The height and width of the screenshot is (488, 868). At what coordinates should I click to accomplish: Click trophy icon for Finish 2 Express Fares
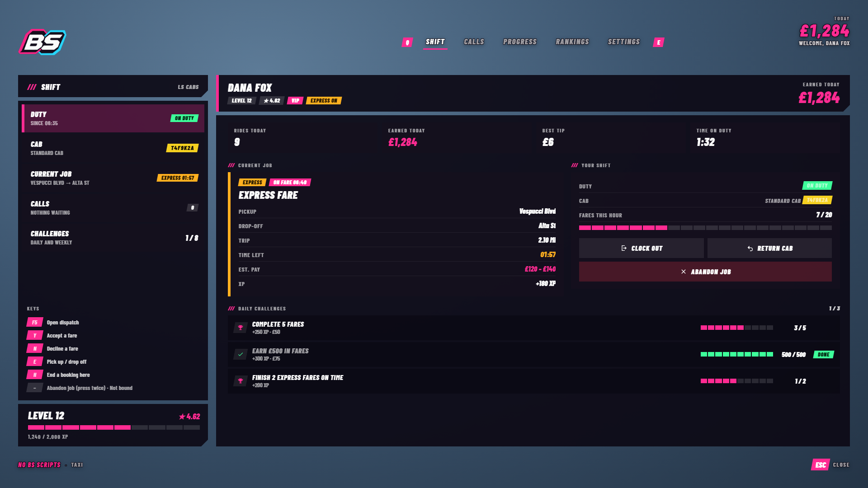pyautogui.click(x=241, y=381)
